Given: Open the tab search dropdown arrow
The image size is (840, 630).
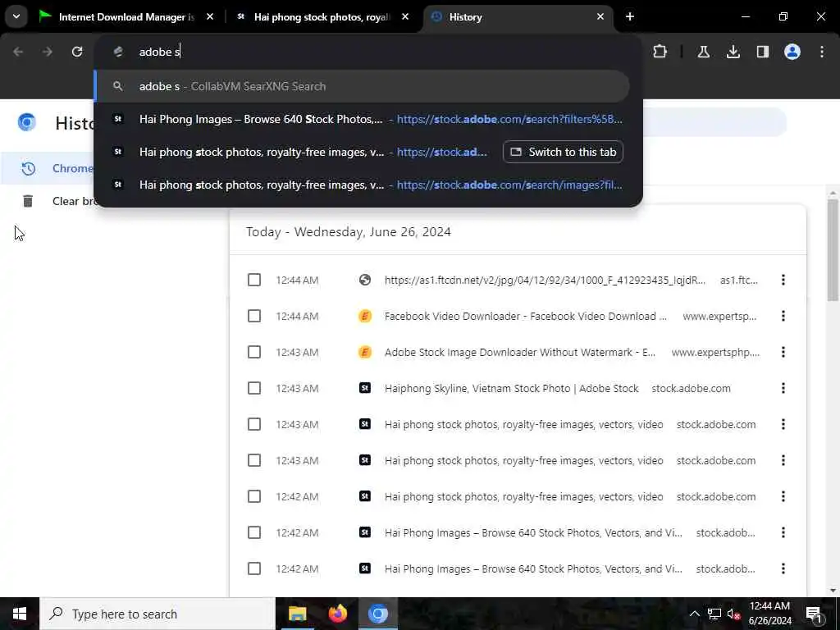Looking at the screenshot, I should pyautogui.click(x=16, y=16).
